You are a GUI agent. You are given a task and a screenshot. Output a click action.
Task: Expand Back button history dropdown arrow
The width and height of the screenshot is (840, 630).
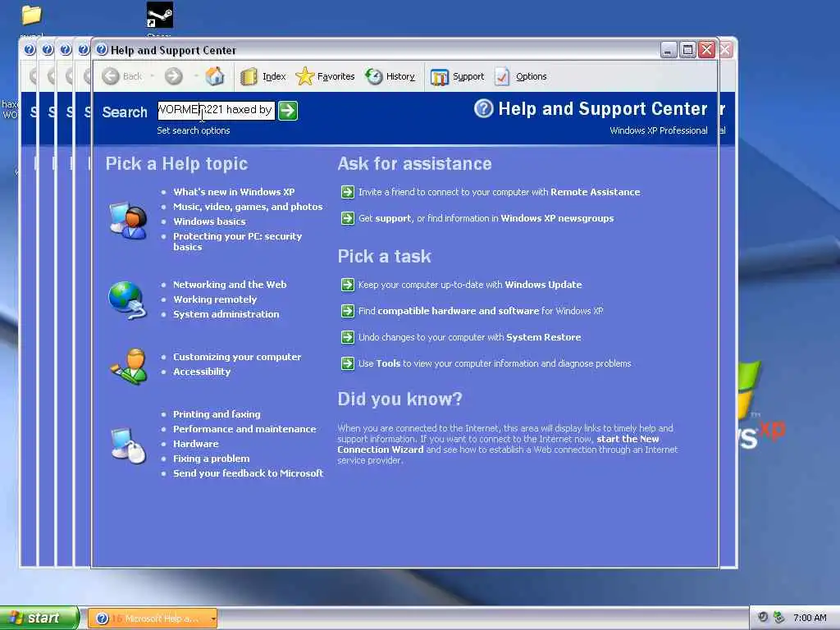[152, 76]
